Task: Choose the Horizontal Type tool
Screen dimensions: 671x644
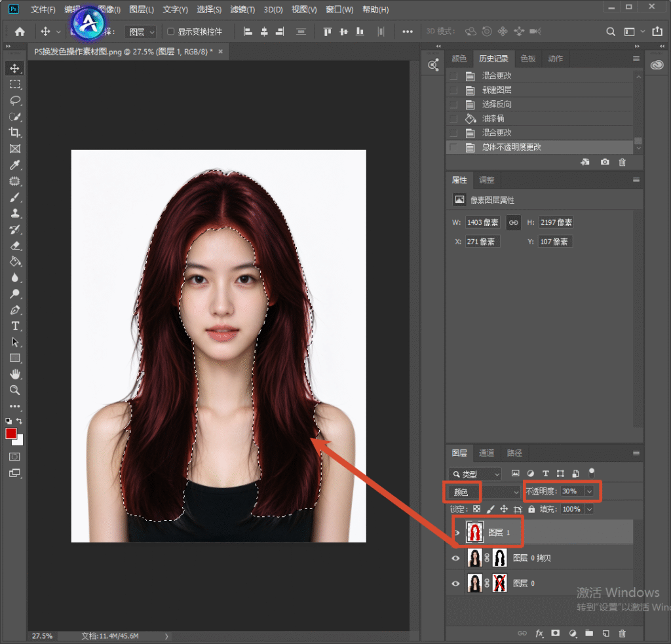Action: (15, 326)
